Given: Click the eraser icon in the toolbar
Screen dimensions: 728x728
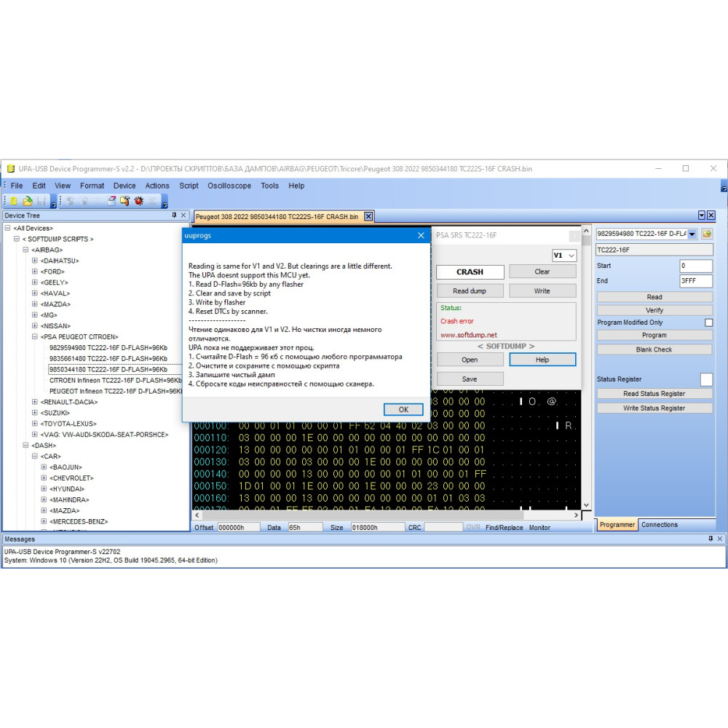Looking at the screenshot, I should coord(112,201).
